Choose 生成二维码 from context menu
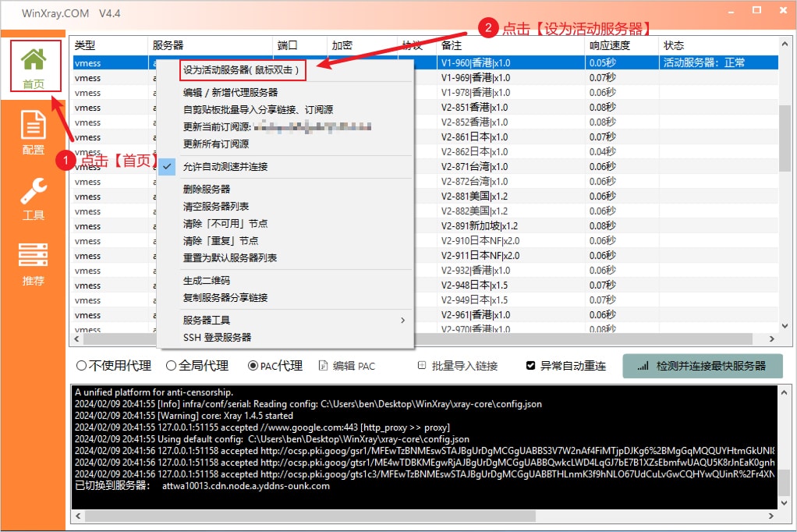The image size is (797, 532). [207, 281]
